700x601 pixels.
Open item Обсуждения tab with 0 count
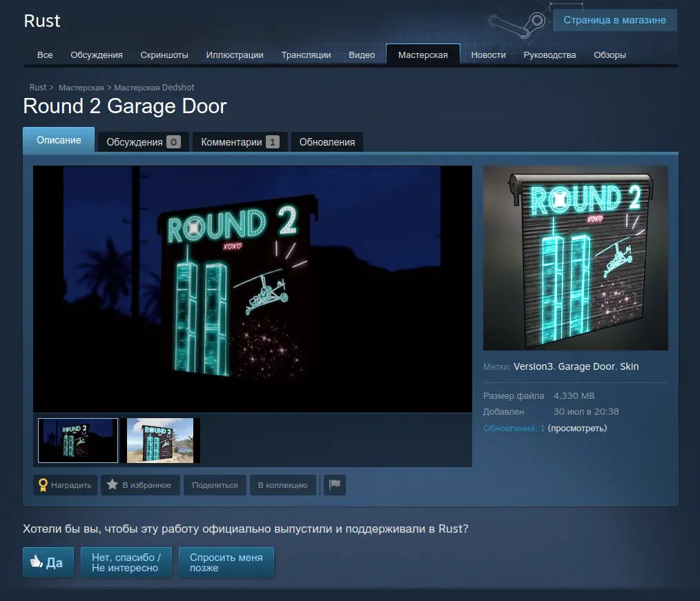tap(144, 142)
